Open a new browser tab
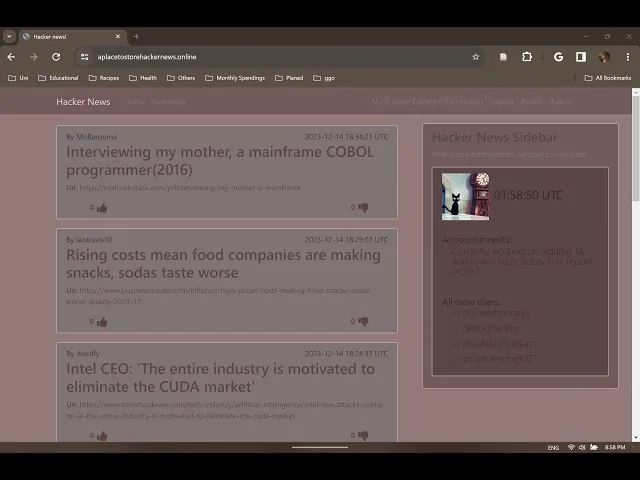This screenshot has width=640, height=480. pyautogui.click(x=136, y=36)
